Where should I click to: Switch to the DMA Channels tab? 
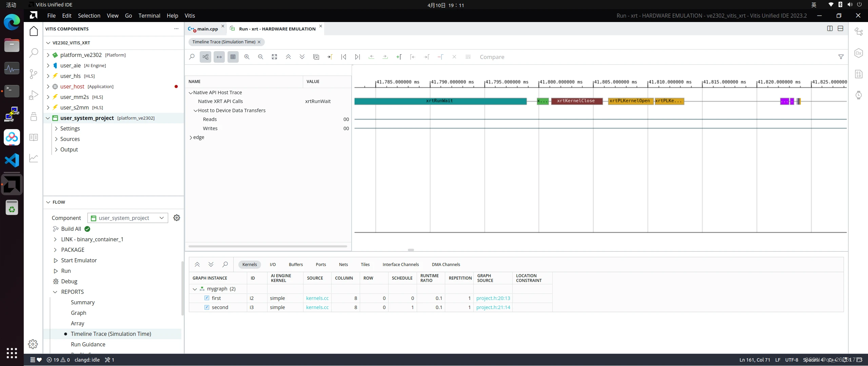[x=446, y=264]
